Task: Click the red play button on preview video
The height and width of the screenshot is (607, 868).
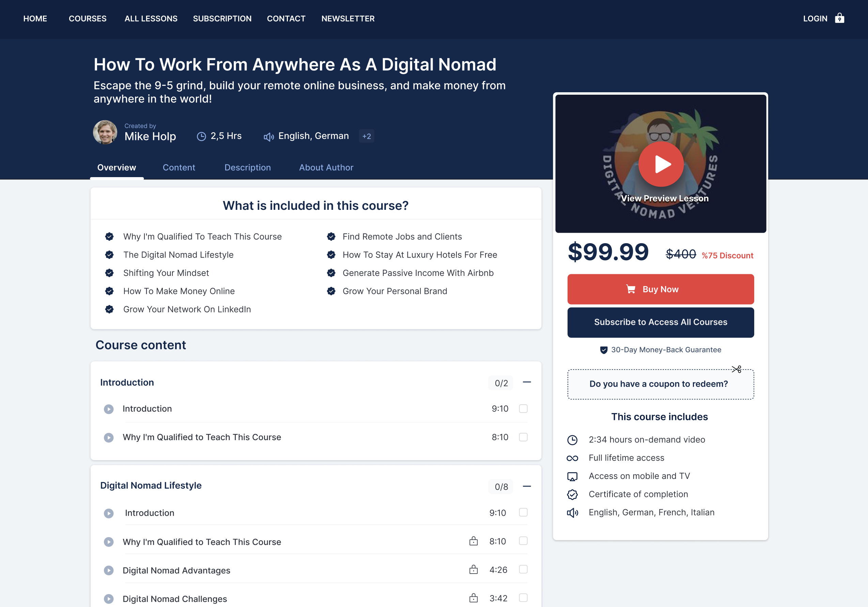Action: (x=661, y=165)
